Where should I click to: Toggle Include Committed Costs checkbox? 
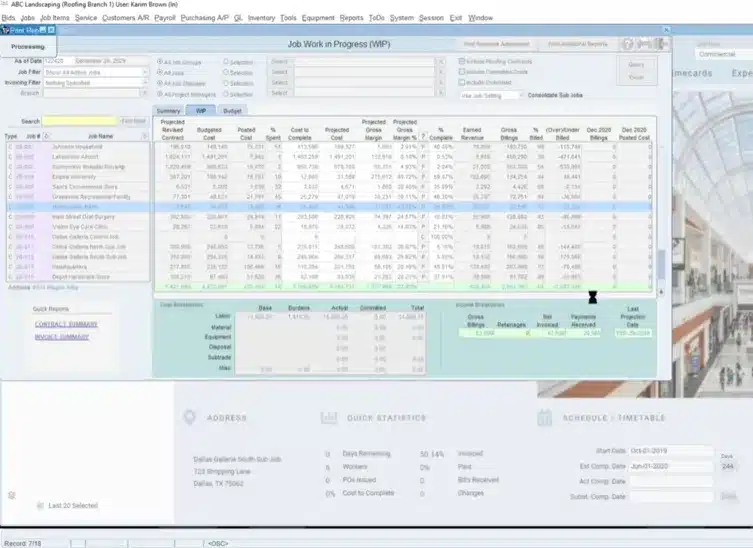tap(462, 72)
